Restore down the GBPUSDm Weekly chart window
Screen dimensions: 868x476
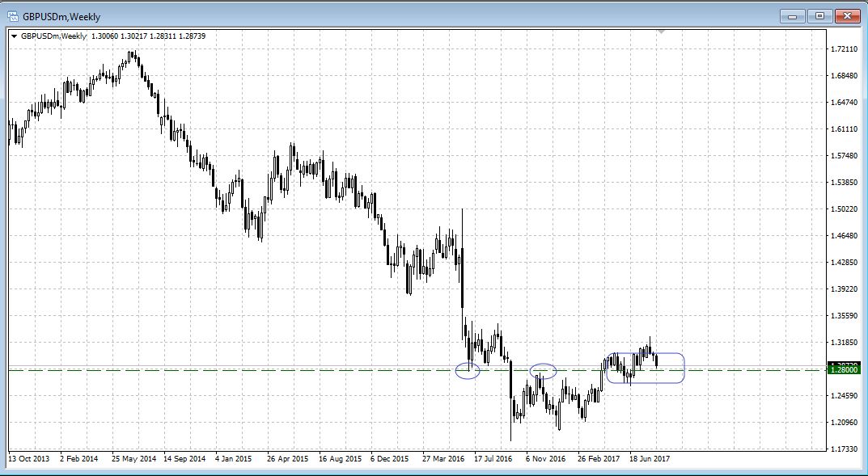tap(819, 15)
